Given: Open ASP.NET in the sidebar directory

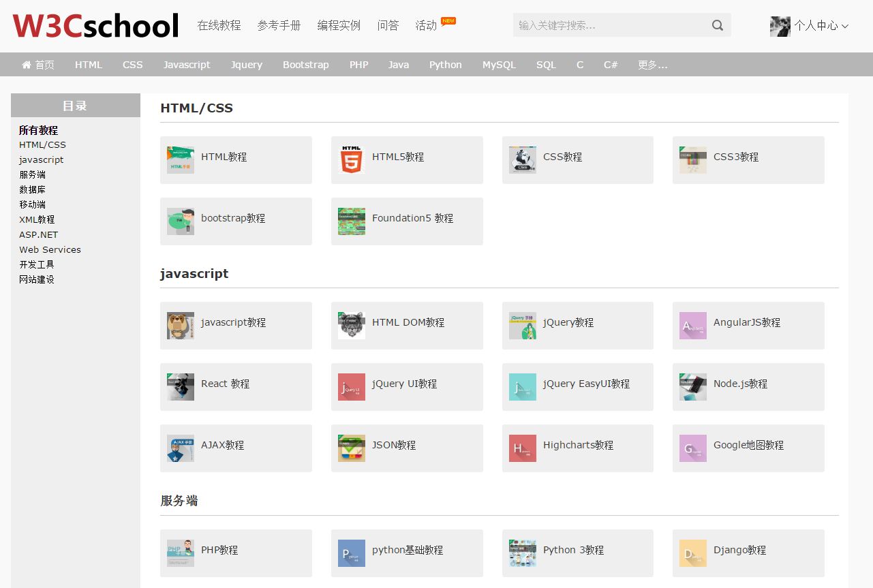Looking at the screenshot, I should coord(39,234).
